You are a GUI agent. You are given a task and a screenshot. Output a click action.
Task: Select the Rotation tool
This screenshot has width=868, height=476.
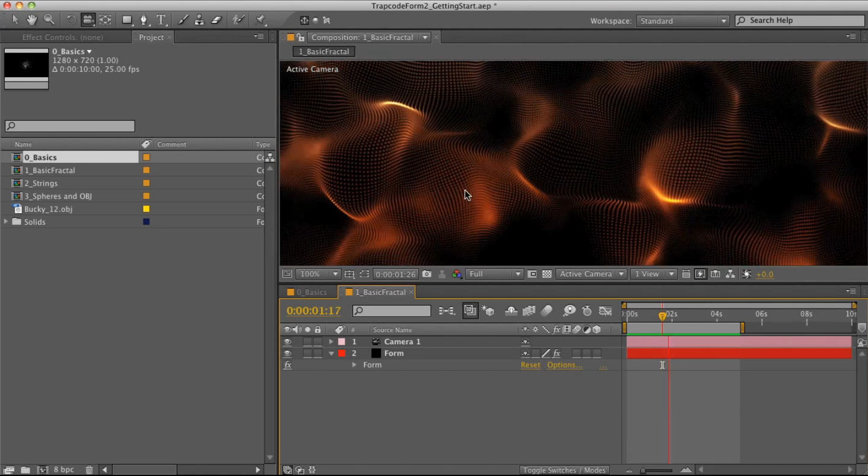click(71, 20)
